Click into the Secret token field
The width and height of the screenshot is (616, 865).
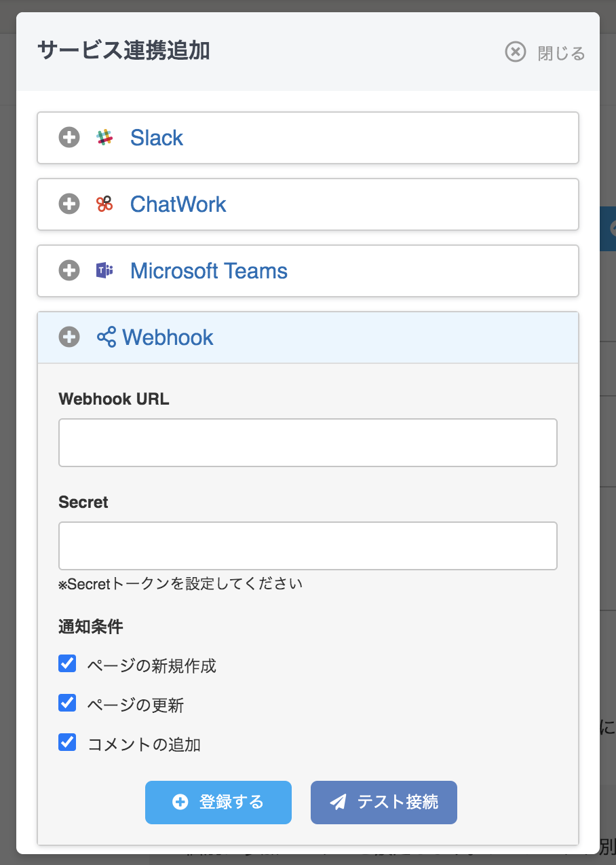tap(308, 546)
